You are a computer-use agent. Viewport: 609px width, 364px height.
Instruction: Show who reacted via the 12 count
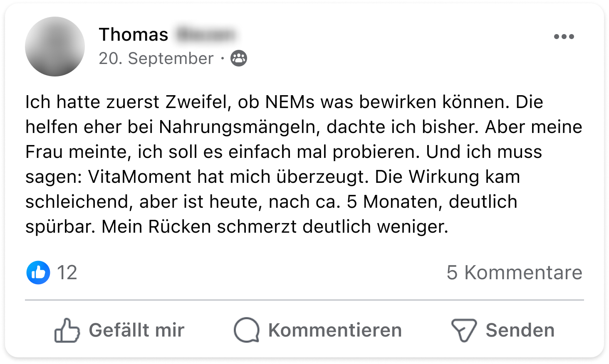(67, 273)
